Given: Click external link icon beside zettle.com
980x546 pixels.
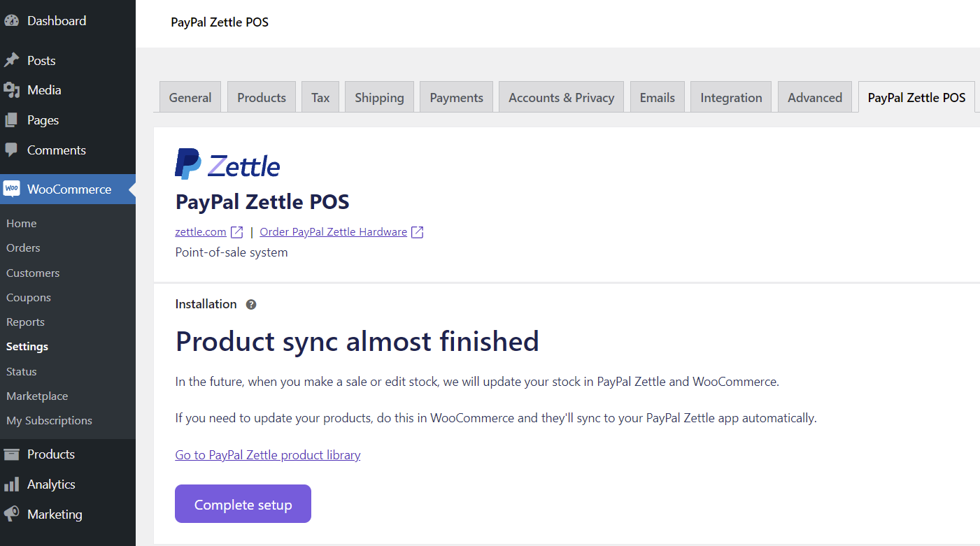Looking at the screenshot, I should (237, 232).
